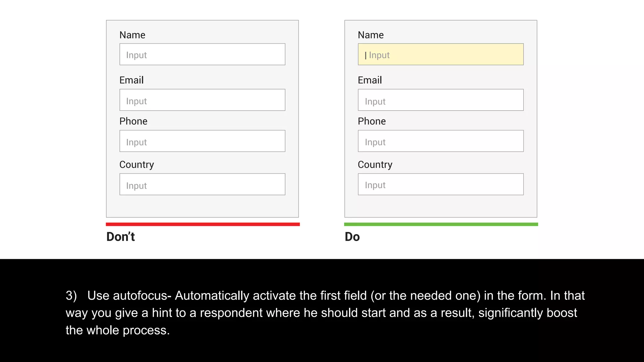Click the Name input in the Don't form
Viewport: 644px width, 362px height.
pos(202,54)
